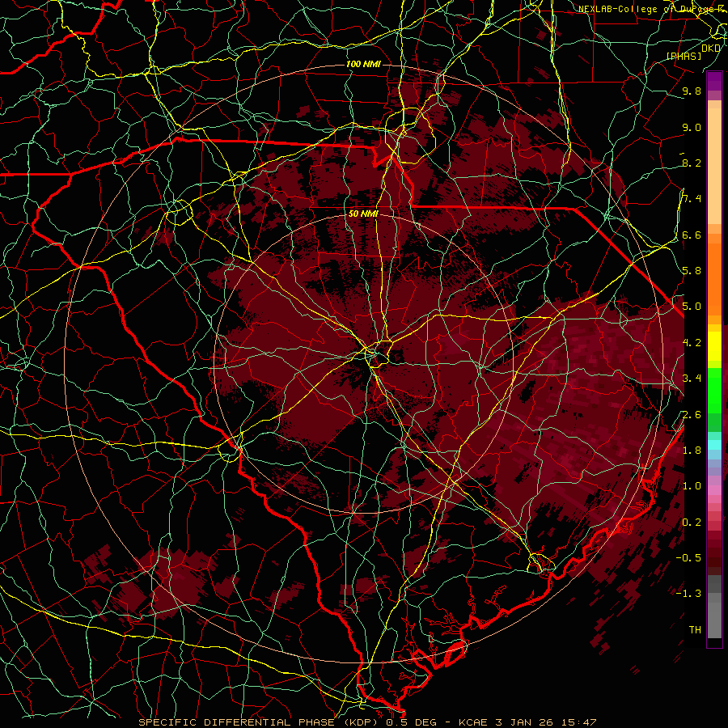Click the 8.2 value on the color scale
The width and height of the screenshot is (728, 728).
click(692, 163)
